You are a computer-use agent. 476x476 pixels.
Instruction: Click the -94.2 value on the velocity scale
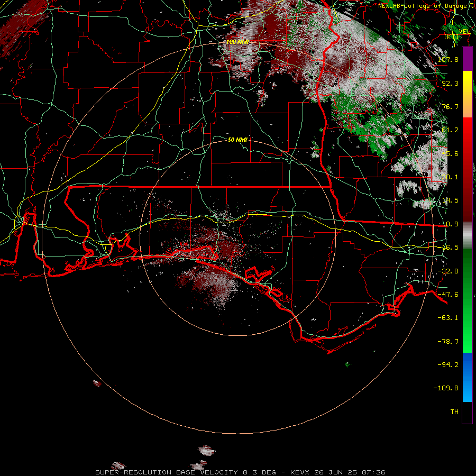click(x=448, y=364)
